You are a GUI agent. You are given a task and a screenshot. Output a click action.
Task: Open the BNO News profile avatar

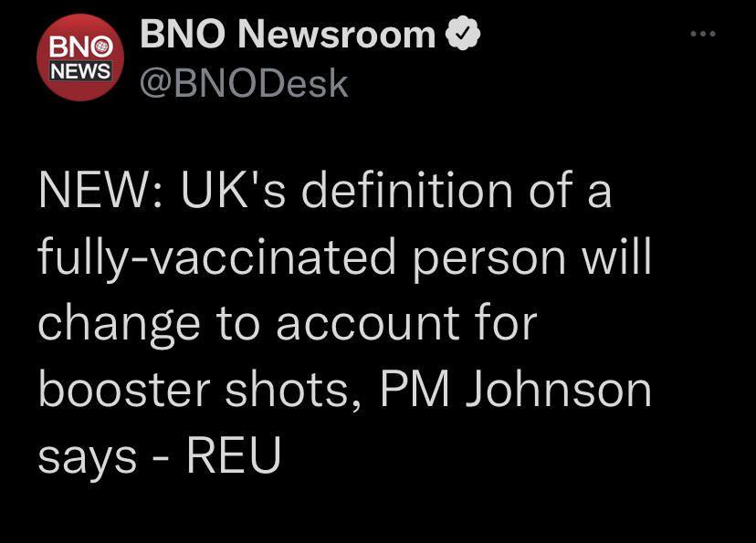pyautogui.click(x=80, y=57)
